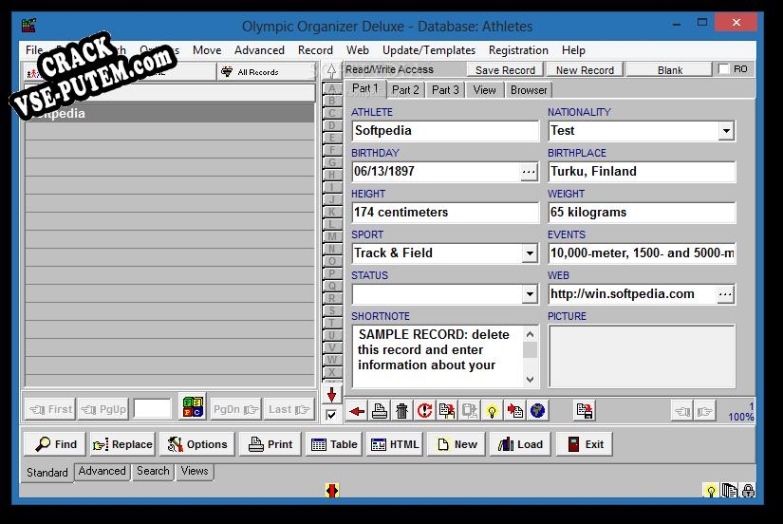
Task: Click the trash can delete icon
Action: coord(402,411)
